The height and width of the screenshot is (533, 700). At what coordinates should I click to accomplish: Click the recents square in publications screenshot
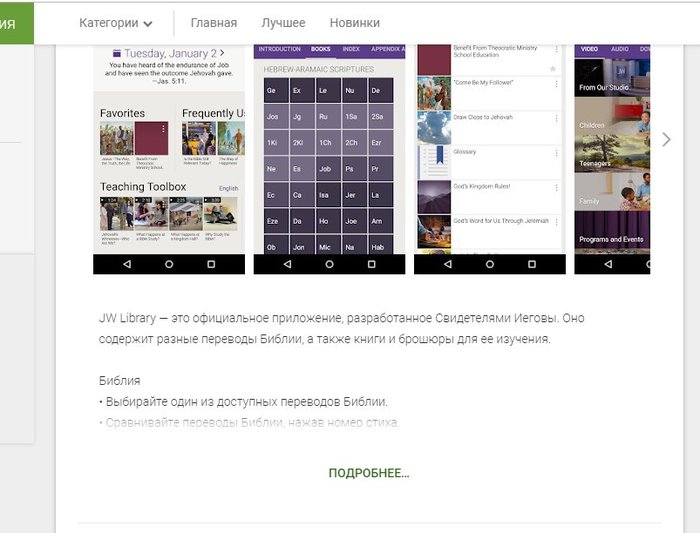click(x=532, y=264)
